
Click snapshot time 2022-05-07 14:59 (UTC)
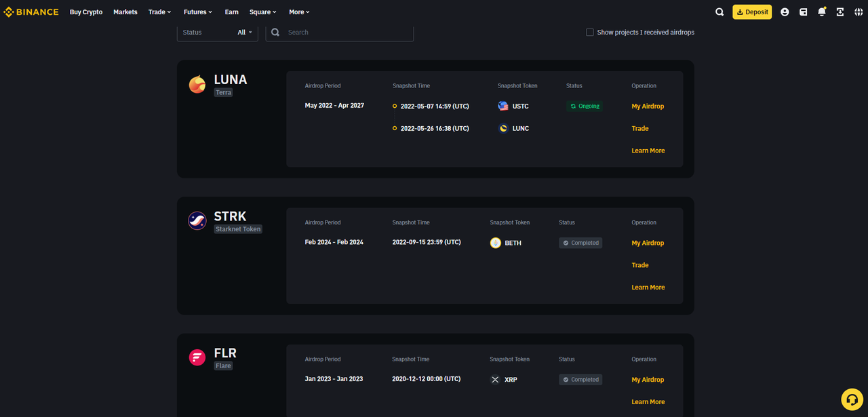point(435,106)
